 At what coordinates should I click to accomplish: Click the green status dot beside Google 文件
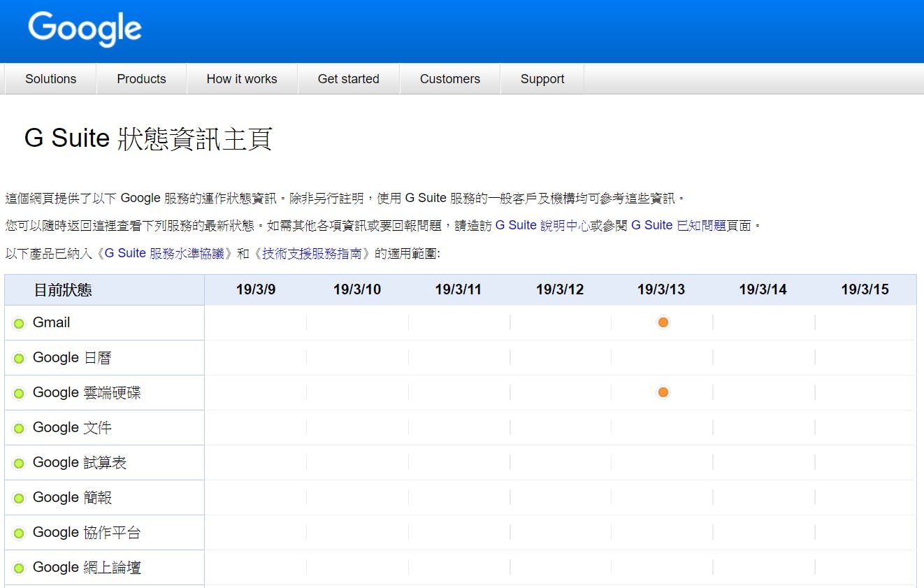(x=19, y=428)
